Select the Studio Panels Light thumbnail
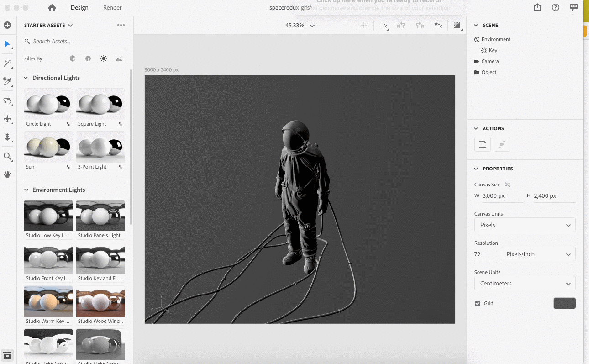The width and height of the screenshot is (589, 364). 100,216
